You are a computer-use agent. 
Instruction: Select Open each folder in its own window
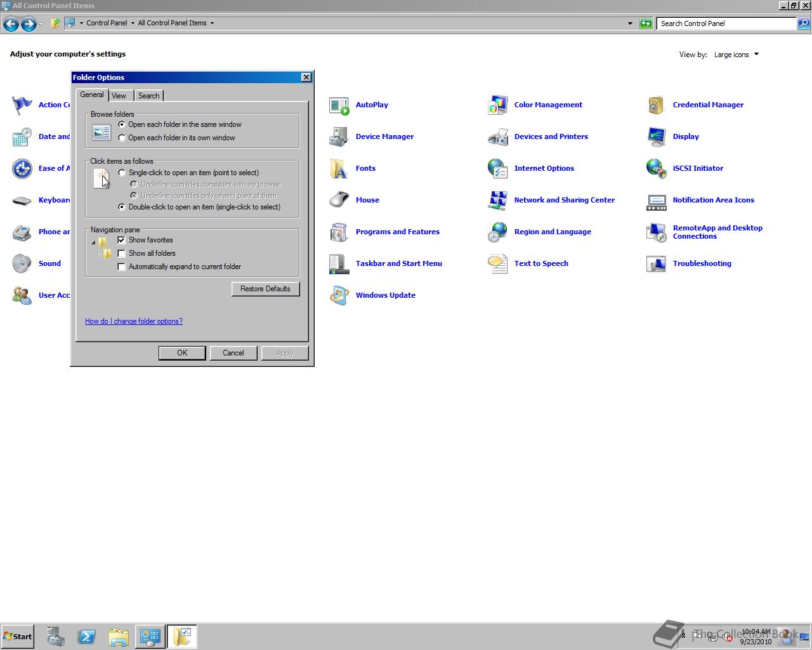click(x=122, y=138)
